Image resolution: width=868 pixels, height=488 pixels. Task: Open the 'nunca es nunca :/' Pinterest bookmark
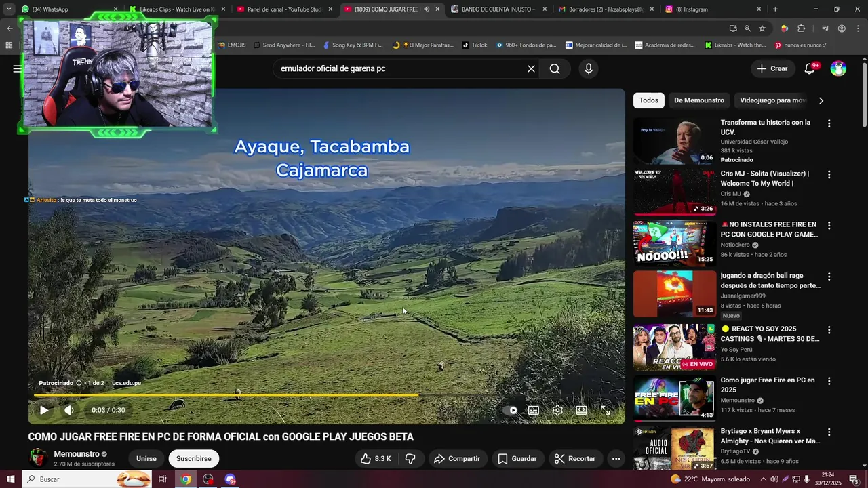[800, 45]
